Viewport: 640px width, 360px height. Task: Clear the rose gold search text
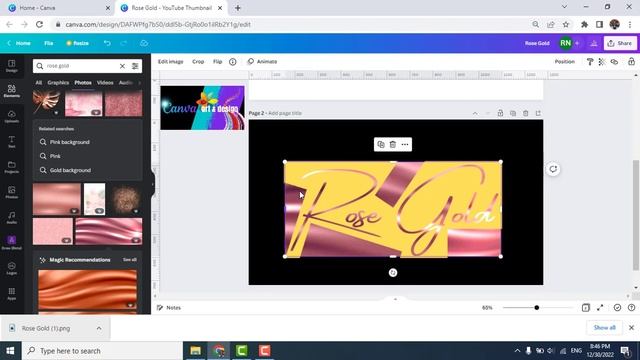coord(122,66)
